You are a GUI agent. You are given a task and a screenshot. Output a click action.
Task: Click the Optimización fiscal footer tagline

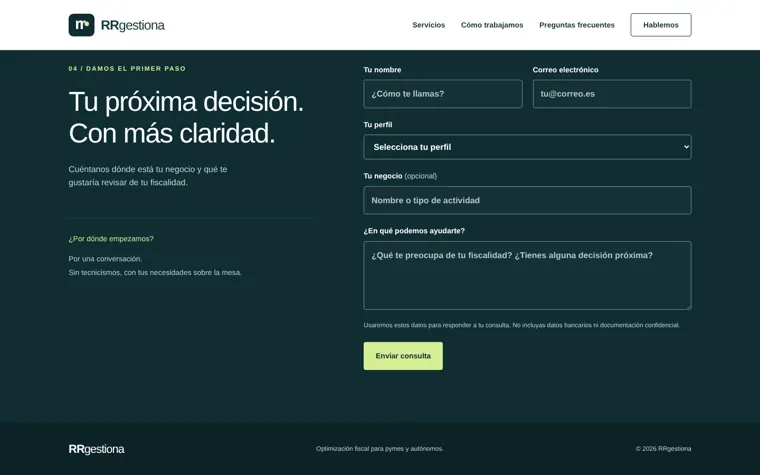tap(380, 449)
